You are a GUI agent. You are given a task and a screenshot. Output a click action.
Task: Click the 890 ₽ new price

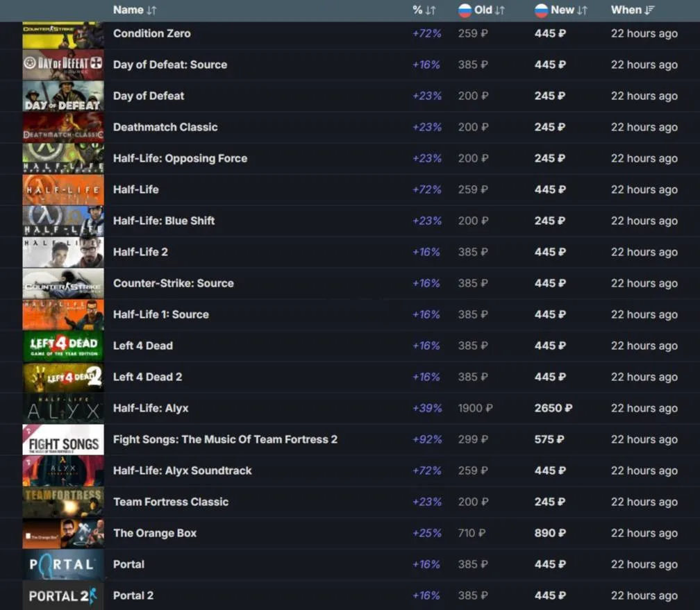pos(551,533)
